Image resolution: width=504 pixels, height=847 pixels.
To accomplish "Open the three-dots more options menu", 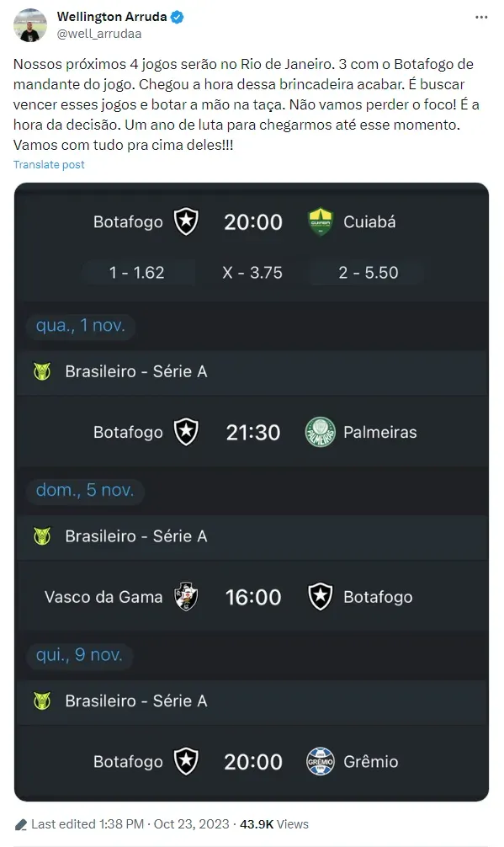I will pyautogui.click(x=481, y=18).
